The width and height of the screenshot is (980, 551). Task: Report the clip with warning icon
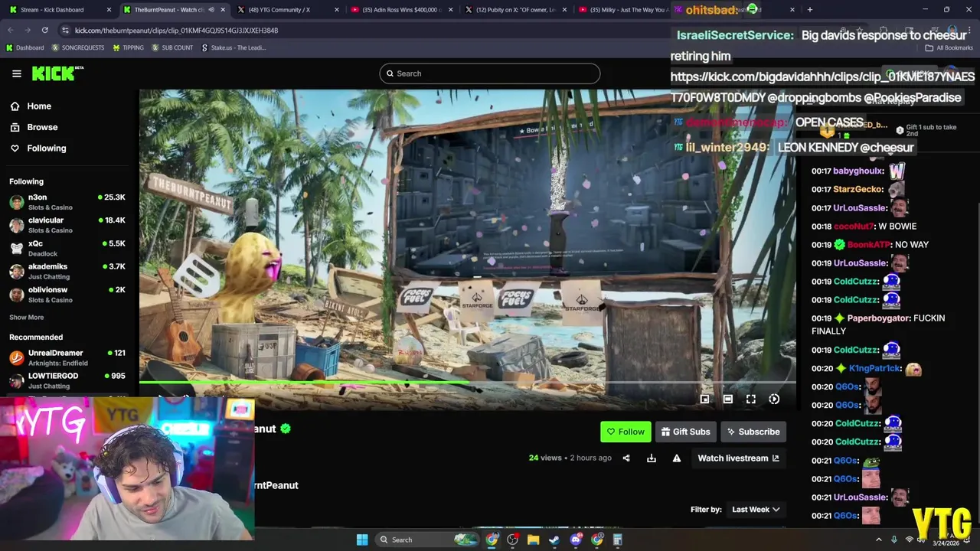pos(677,458)
